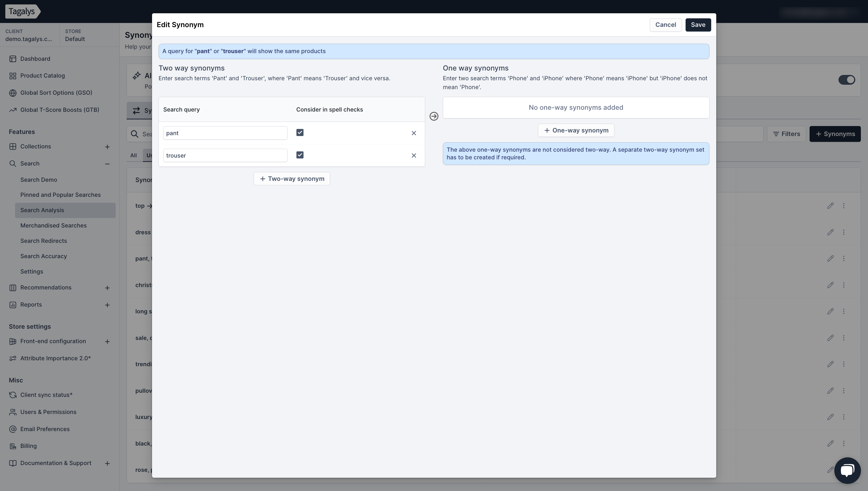Open Attribute Importance 2.0*
This screenshot has height=491, width=868.
coord(55,359)
